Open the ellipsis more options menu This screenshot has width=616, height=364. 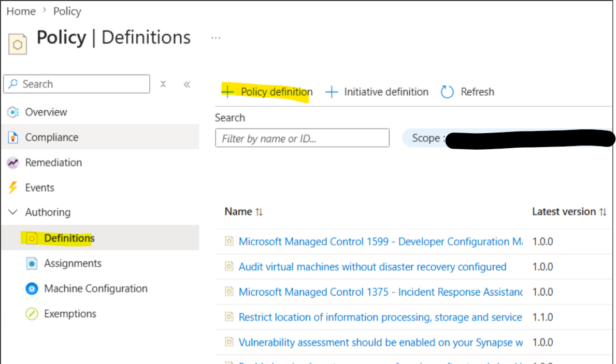pyautogui.click(x=216, y=38)
